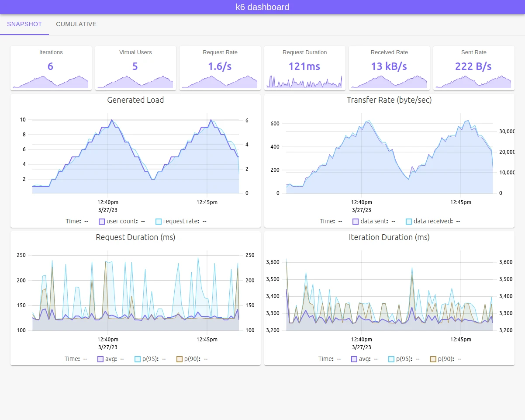Toggle avg series in Iteration Duration legend

[x=365, y=359]
